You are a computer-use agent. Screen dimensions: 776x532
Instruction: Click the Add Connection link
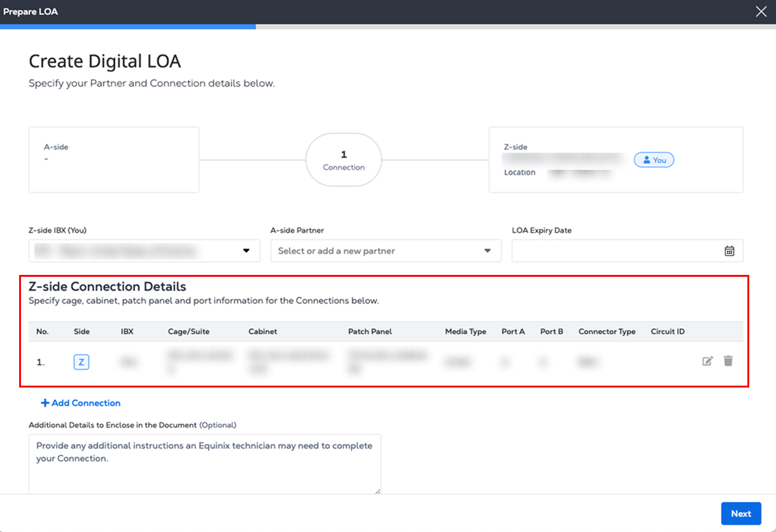tap(81, 403)
